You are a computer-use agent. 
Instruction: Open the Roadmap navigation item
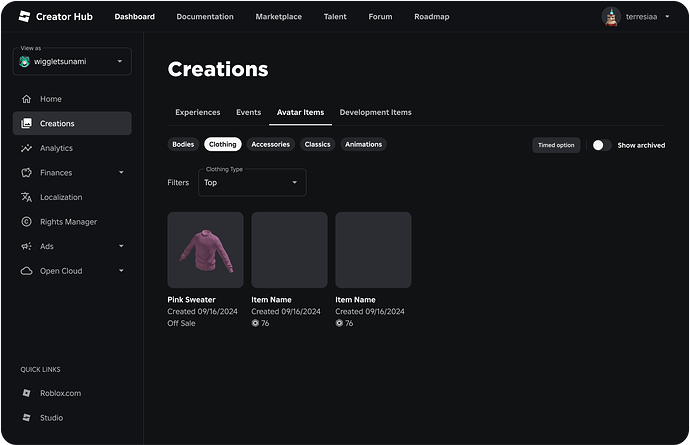point(432,17)
